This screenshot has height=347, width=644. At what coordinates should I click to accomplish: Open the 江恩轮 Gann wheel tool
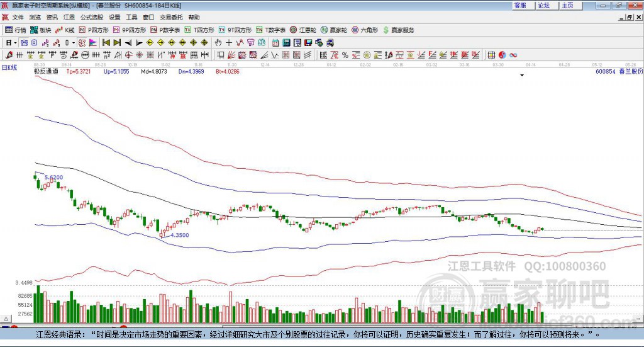point(303,30)
